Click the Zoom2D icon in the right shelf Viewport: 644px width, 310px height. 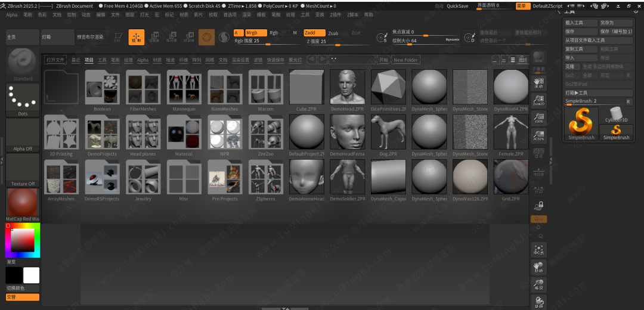pyautogui.click(x=538, y=100)
